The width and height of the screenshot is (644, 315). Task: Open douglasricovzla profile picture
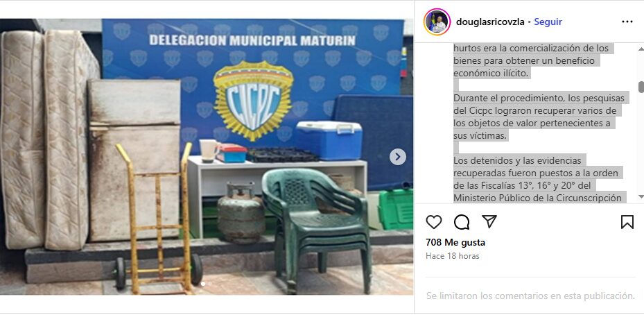point(437,22)
